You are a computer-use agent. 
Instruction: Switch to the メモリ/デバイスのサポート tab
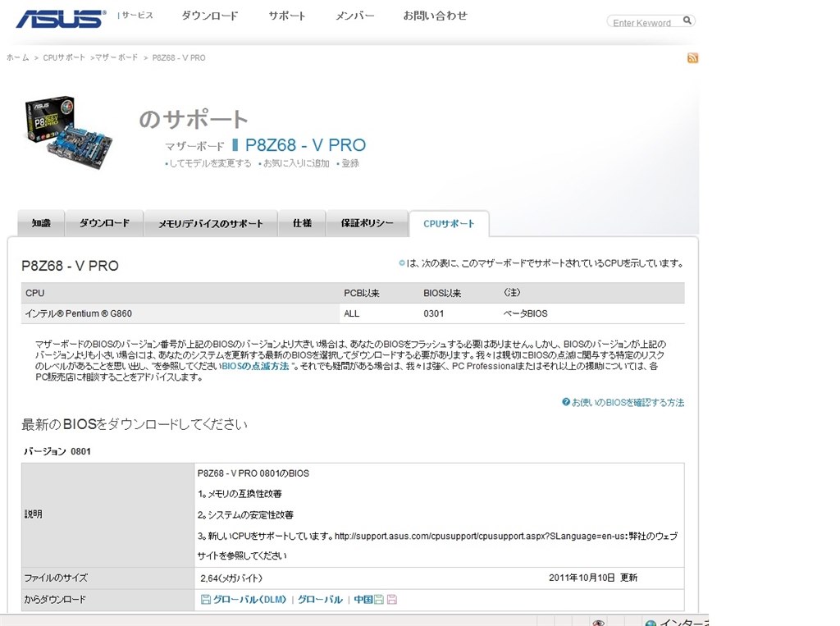[211, 223]
